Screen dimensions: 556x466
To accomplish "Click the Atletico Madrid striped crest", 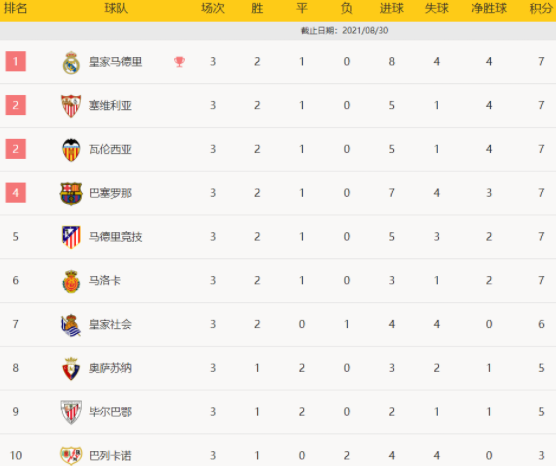I will click(71, 237).
